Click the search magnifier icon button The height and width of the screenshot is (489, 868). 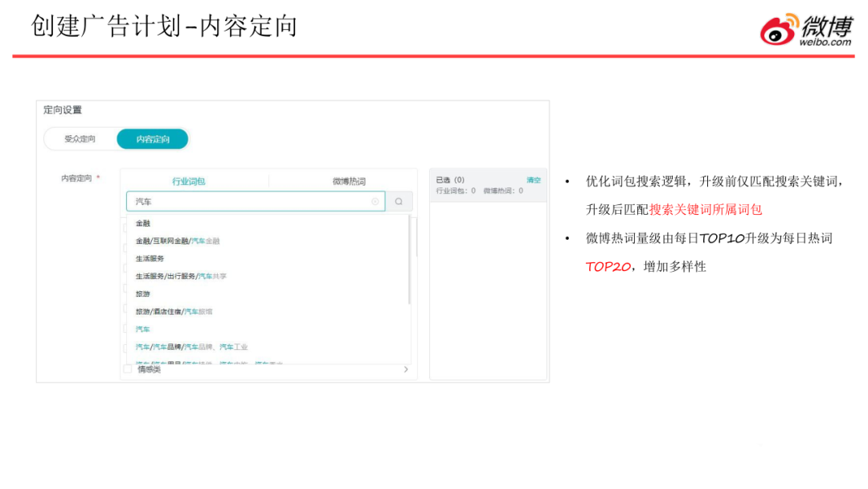[399, 202]
